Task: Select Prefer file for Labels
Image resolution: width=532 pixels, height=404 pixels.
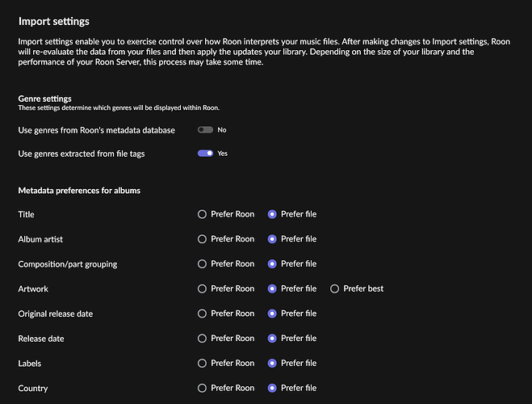Action: click(x=272, y=364)
